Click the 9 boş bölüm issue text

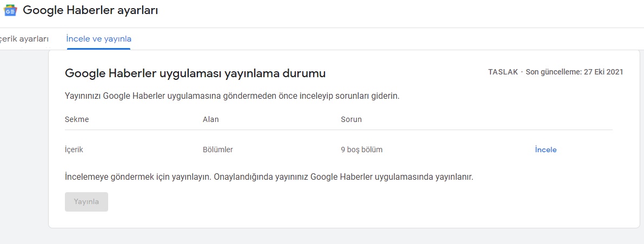coord(361,150)
